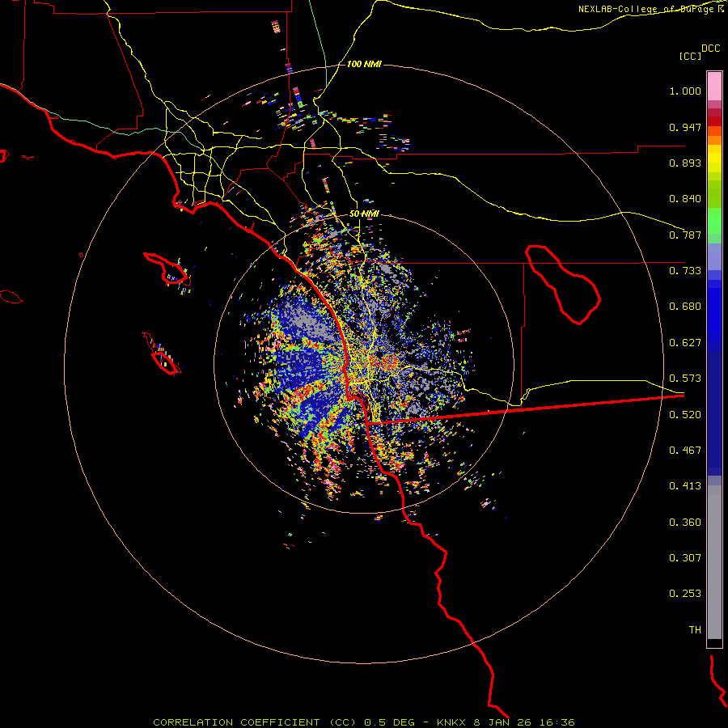
Task: Click the 100 NMI range ring label
Action: 364,64
